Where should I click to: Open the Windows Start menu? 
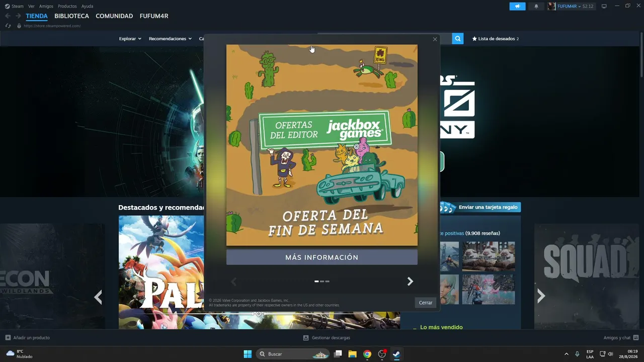(248, 354)
